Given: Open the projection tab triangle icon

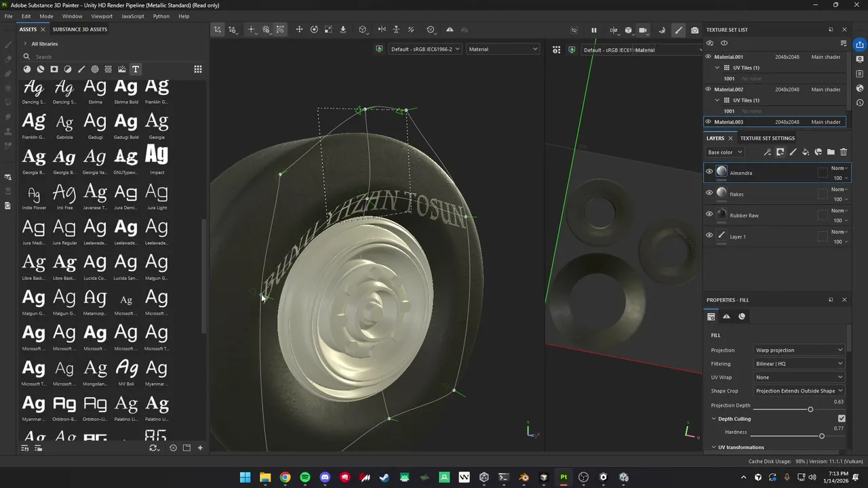Looking at the screenshot, I should [x=726, y=317].
